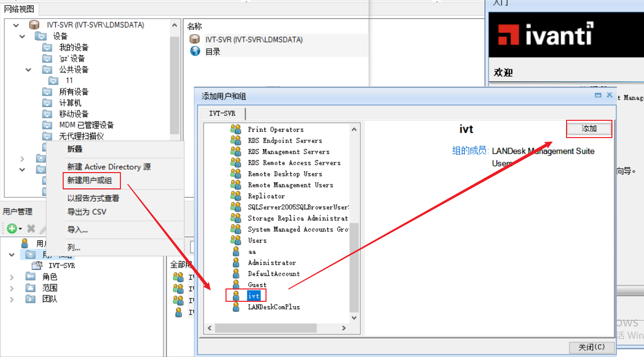Click the horizontal scrollbar of the user list
The width and height of the screenshot is (644, 357).
pos(265,328)
